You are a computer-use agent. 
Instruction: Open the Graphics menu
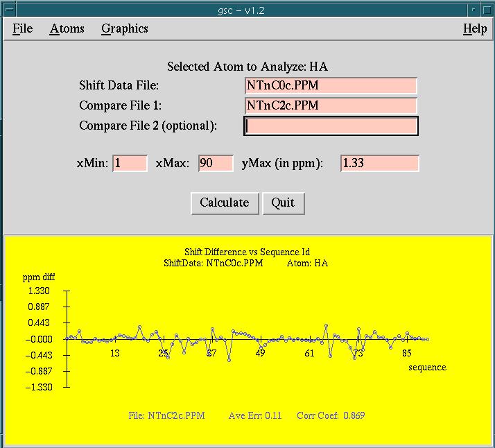[x=125, y=28]
